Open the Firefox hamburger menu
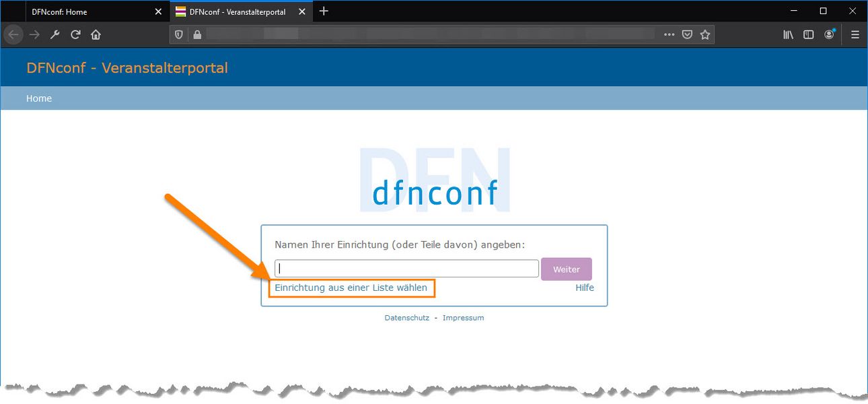 [x=855, y=34]
